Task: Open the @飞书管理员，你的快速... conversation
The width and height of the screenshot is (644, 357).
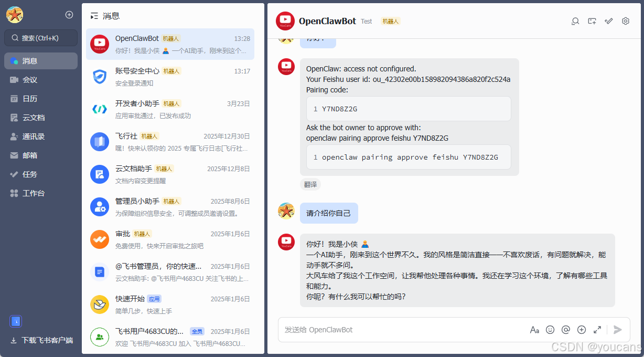Action: 170,272
